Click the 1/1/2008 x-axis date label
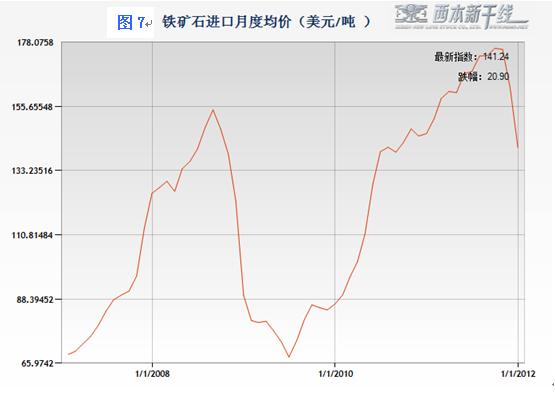The image size is (555, 394). click(x=153, y=373)
